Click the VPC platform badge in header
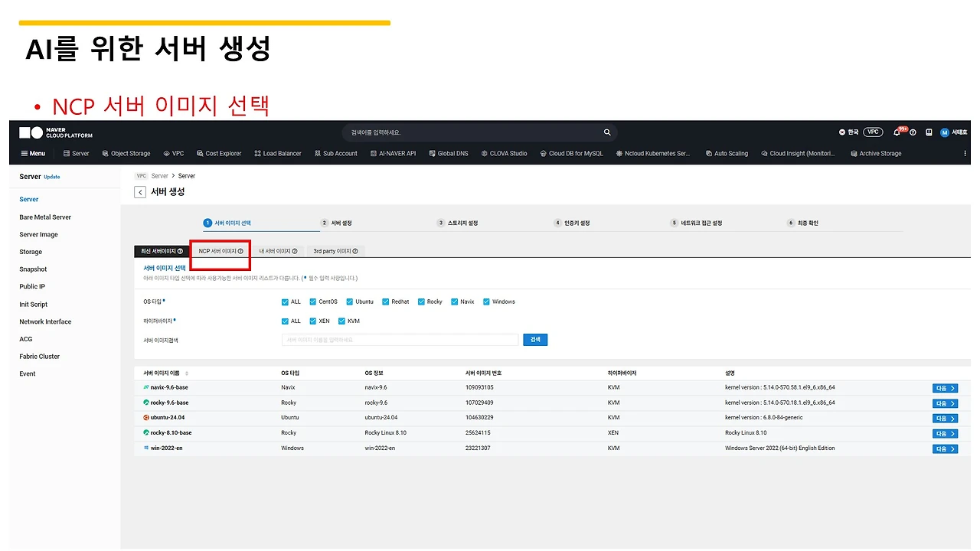 873,132
